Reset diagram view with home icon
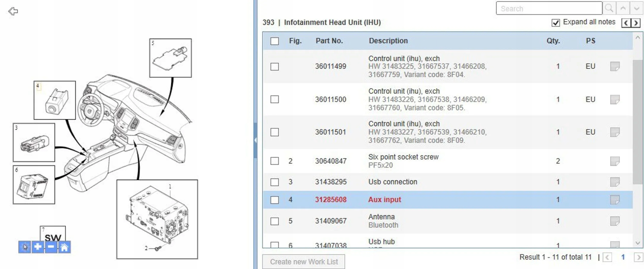This screenshot has height=269, width=644. pyautogui.click(x=64, y=247)
